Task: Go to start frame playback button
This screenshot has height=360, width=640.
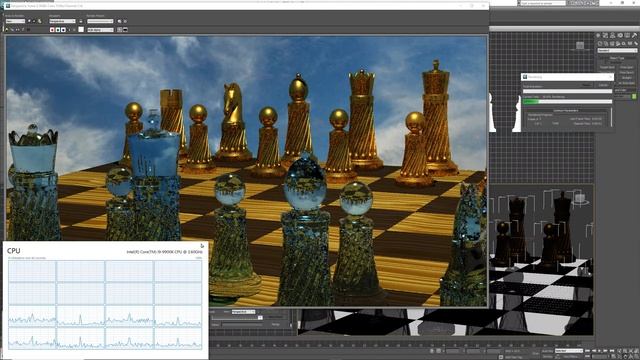Action: coord(587,351)
